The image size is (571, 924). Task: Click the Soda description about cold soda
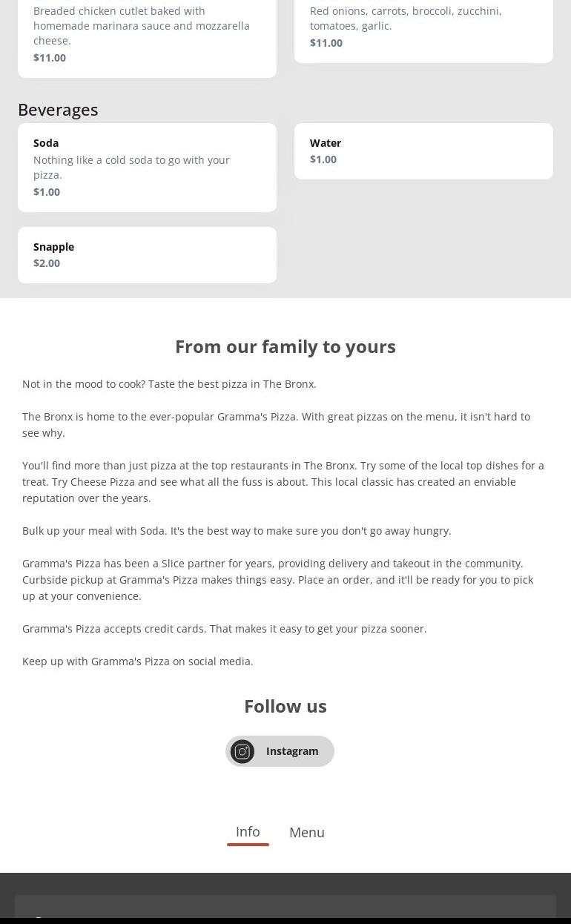(x=131, y=168)
